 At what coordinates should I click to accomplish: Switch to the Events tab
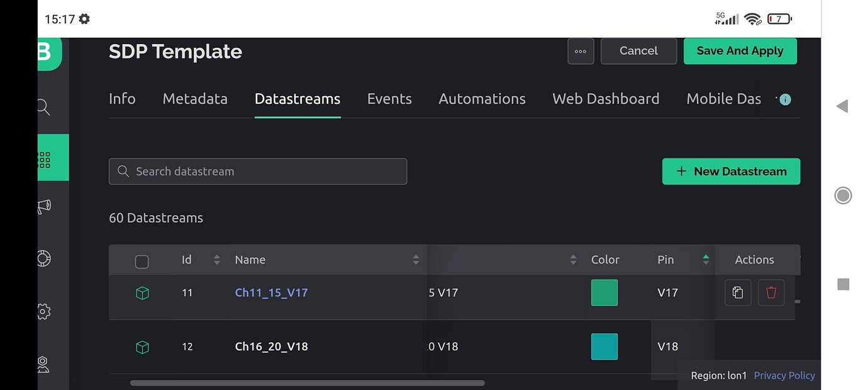pos(389,99)
